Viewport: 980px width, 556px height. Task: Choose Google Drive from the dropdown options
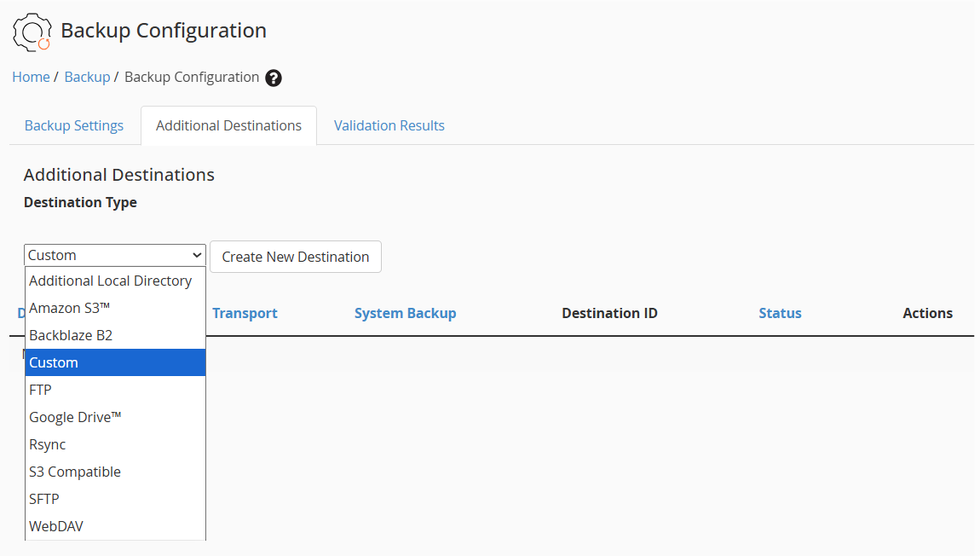[x=75, y=417]
